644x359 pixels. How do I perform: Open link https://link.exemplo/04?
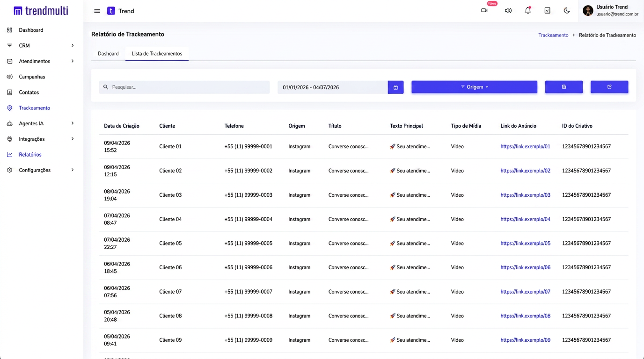525,219
